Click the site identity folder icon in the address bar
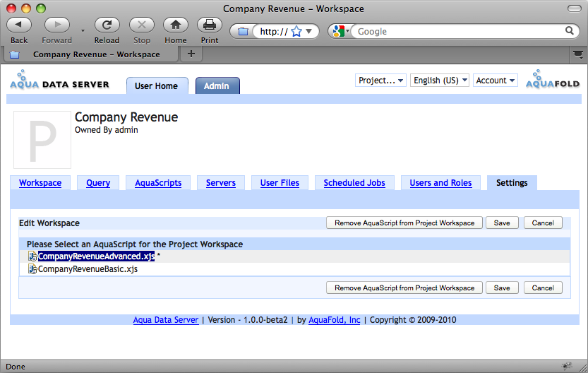588x373 pixels. pyautogui.click(x=243, y=32)
